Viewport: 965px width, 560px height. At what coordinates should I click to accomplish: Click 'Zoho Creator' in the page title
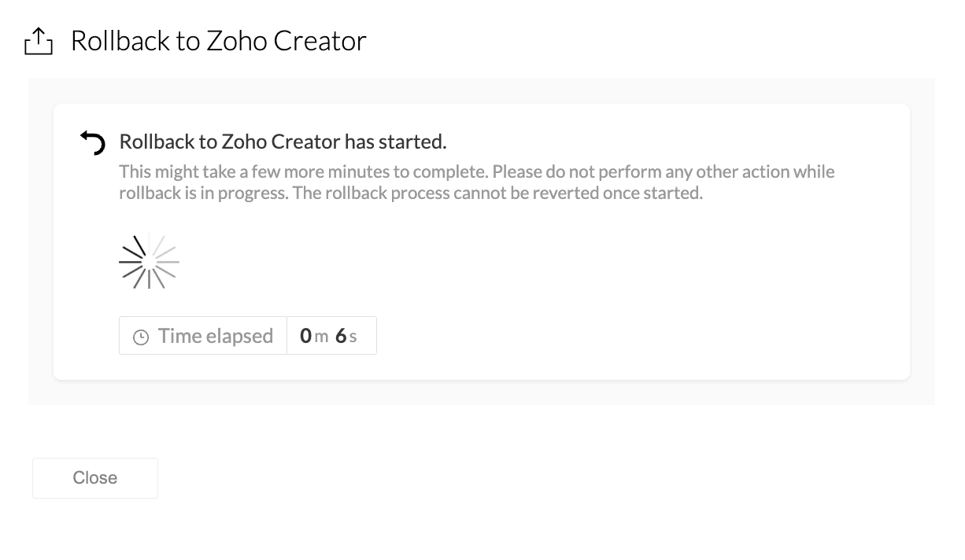(287, 41)
